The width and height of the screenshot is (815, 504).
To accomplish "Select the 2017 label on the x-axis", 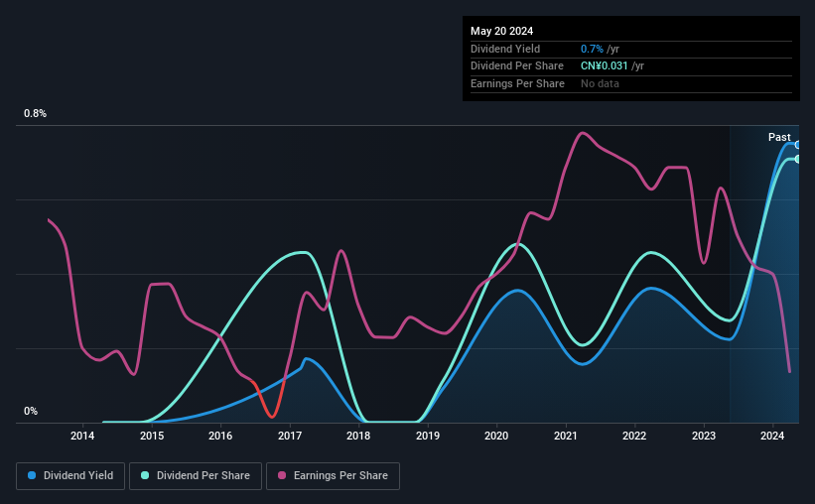I will (x=290, y=436).
